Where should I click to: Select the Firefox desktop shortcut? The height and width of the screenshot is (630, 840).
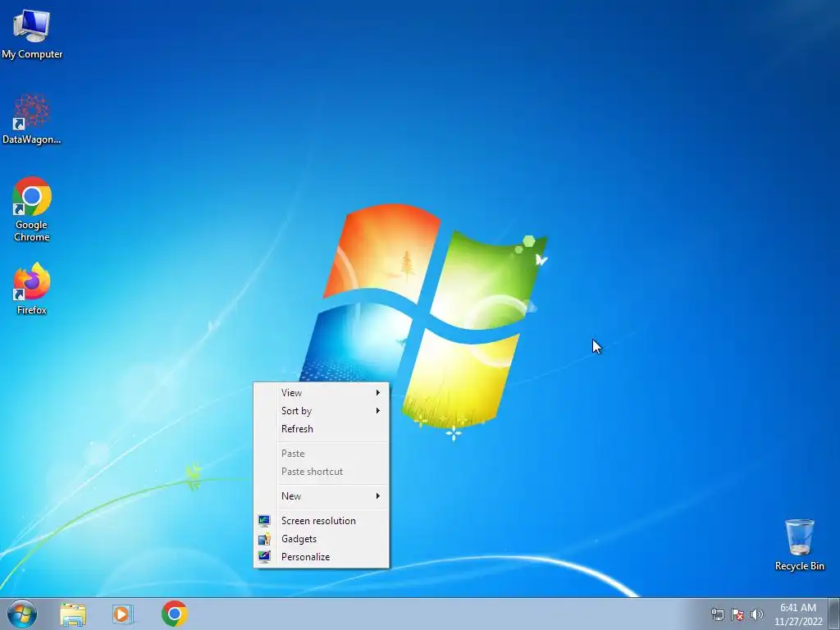point(32,288)
